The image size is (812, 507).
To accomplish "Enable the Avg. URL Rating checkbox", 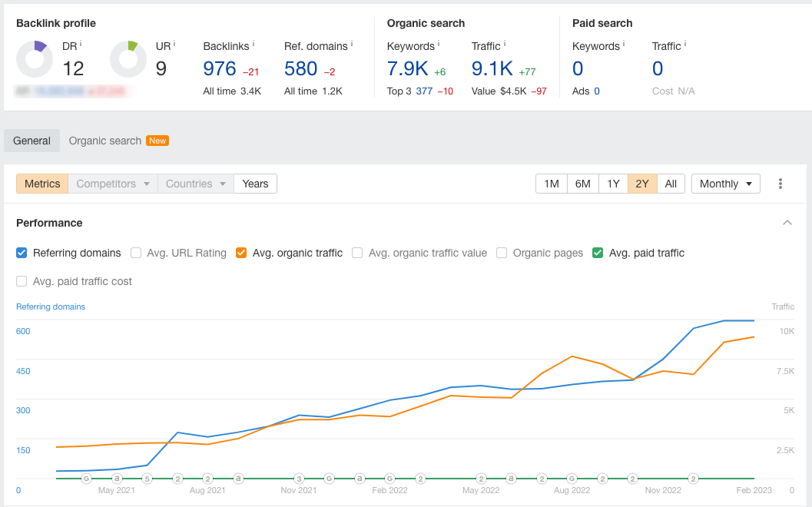I will point(136,253).
